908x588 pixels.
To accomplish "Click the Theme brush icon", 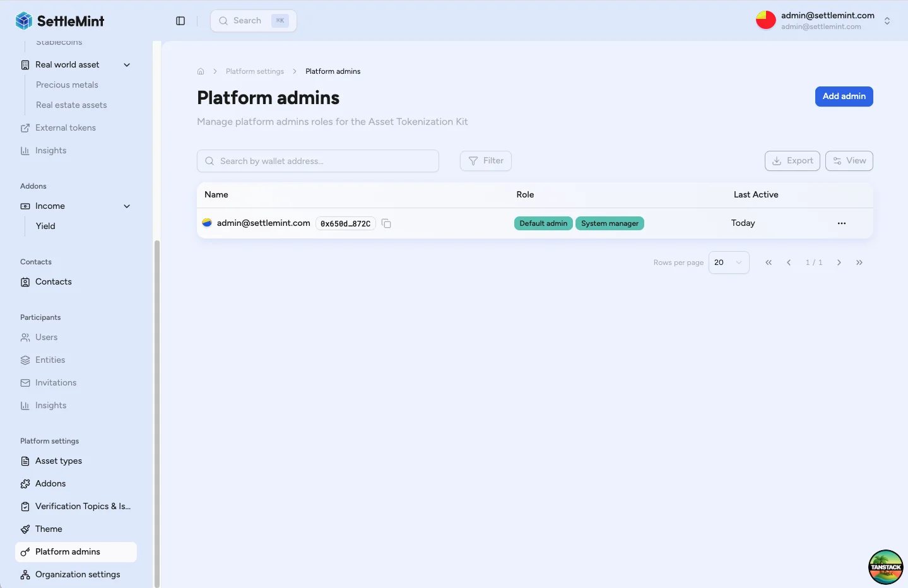I will point(24,529).
